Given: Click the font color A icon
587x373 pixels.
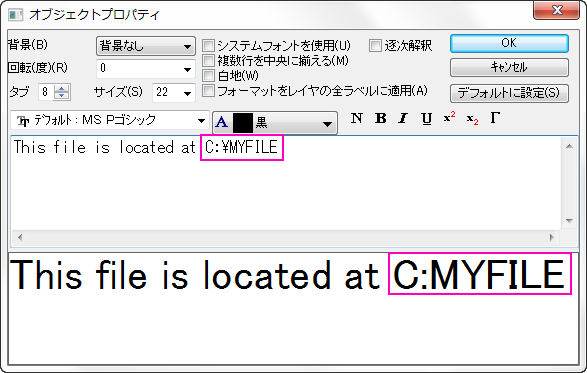Looking at the screenshot, I should pyautogui.click(x=222, y=122).
